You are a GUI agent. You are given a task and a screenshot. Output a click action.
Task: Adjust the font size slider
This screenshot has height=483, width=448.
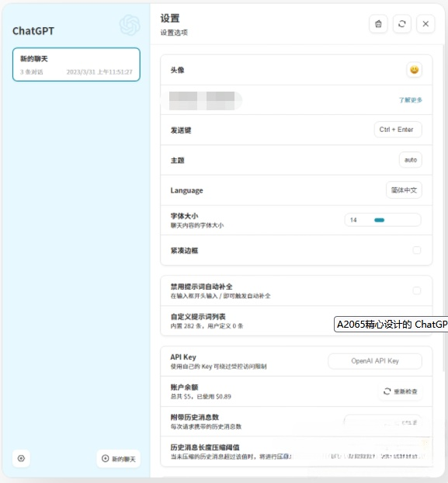click(383, 220)
